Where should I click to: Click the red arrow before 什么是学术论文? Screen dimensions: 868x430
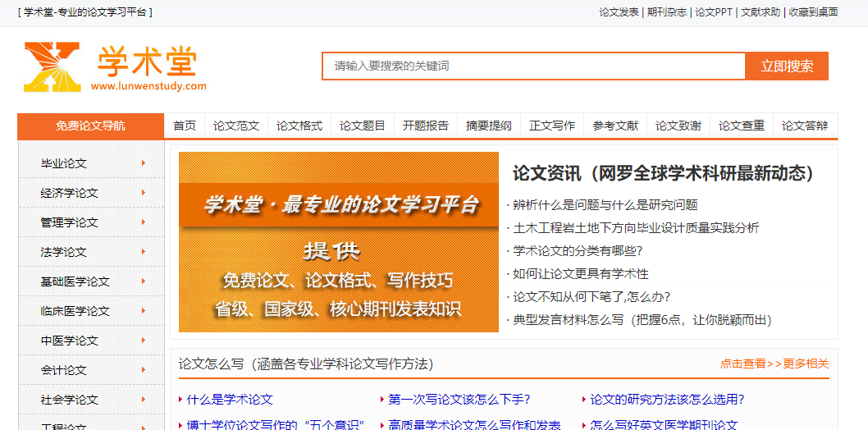[180, 400]
